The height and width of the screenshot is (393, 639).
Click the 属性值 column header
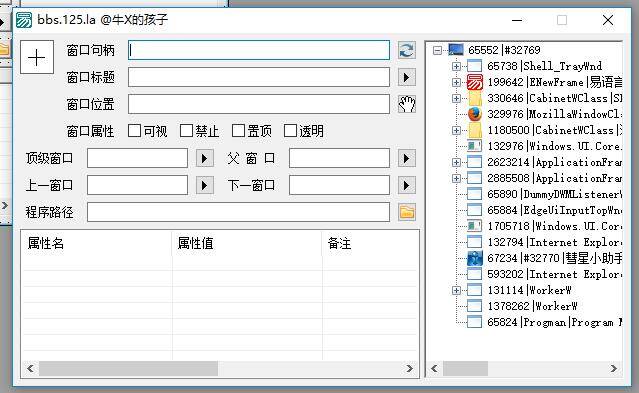247,243
